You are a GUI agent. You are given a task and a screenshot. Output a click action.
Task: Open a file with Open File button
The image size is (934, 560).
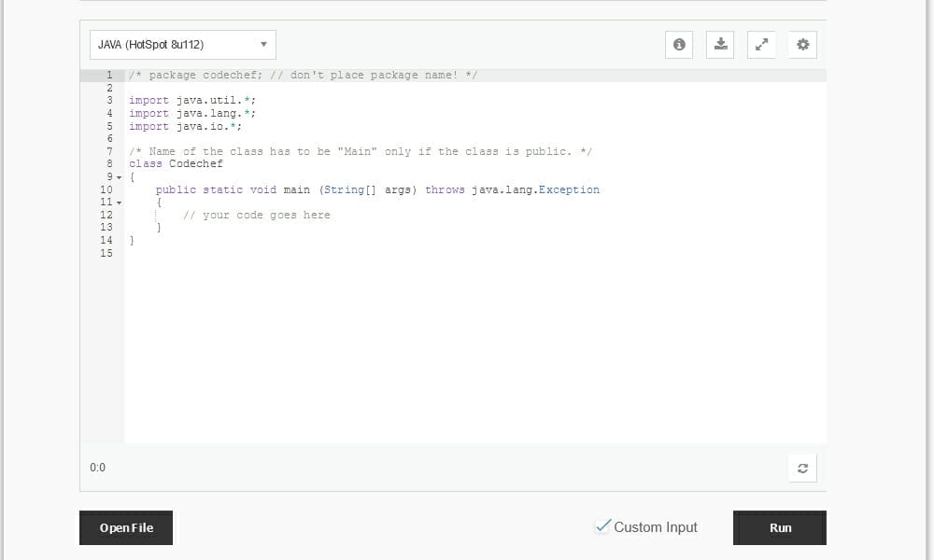click(x=125, y=527)
